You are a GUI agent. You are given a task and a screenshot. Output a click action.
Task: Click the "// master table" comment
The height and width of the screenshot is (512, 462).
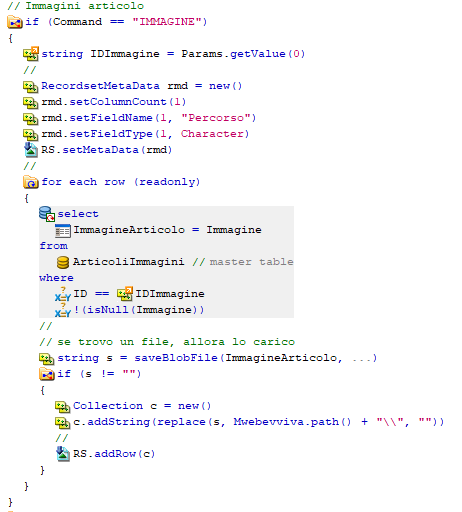[x=243, y=262]
